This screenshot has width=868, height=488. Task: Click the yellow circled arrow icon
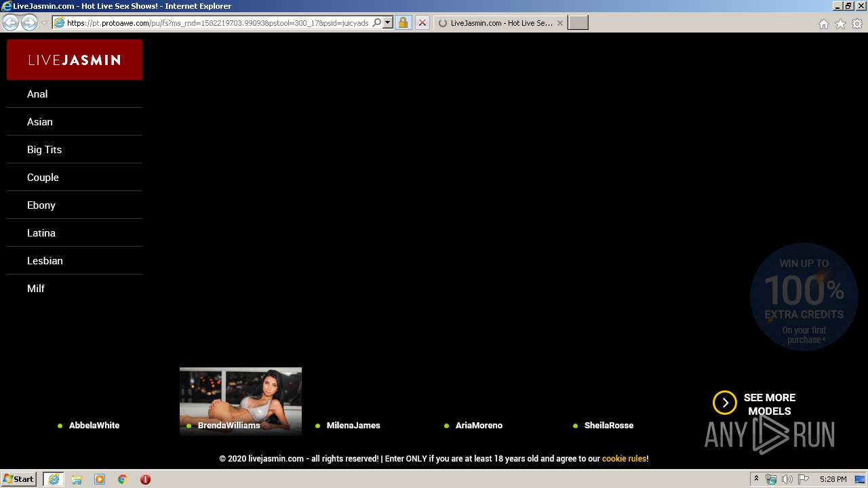point(725,403)
